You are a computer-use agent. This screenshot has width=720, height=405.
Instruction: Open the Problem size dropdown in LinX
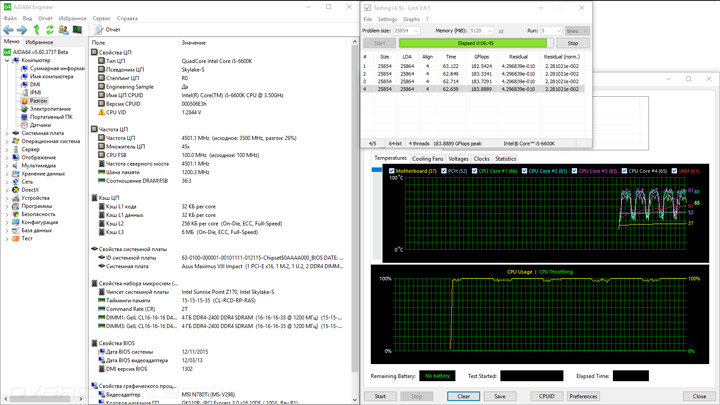[416, 31]
